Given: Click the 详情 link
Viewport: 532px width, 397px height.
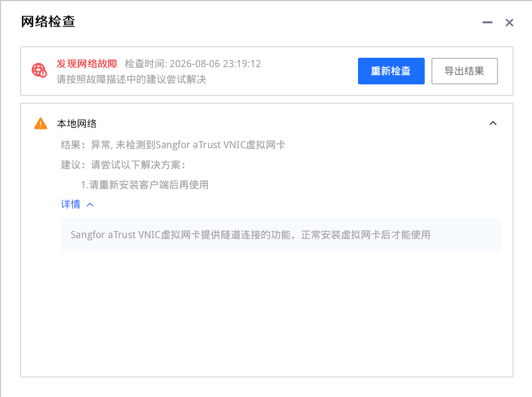Looking at the screenshot, I should click(x=71, y=204).
